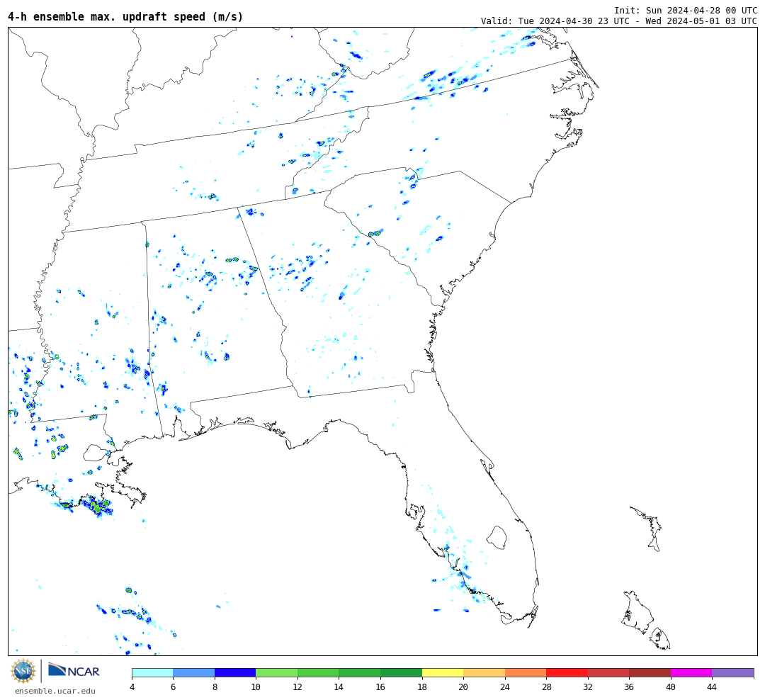Pick the dark blue 8-10 swatch
This screenshot has height=700, width=765.
point(235,672)
